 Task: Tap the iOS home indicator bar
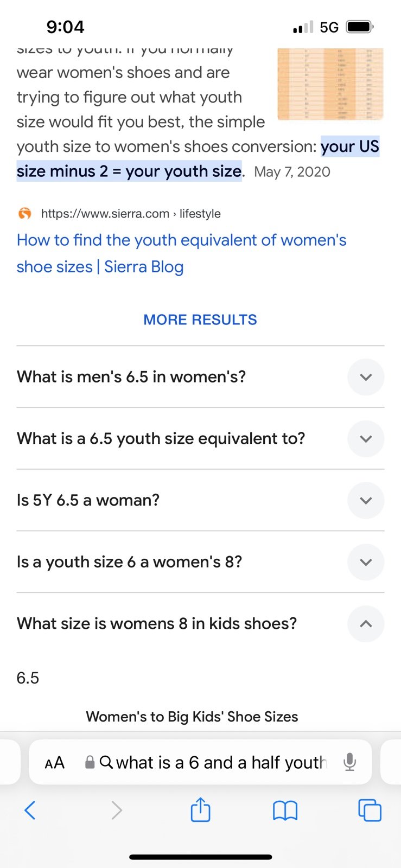coord(200,857)
